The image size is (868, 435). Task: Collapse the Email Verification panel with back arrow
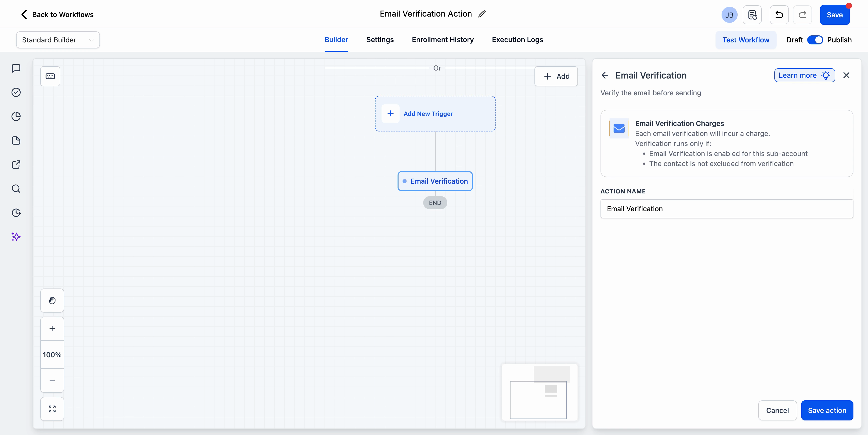point(605,75)
